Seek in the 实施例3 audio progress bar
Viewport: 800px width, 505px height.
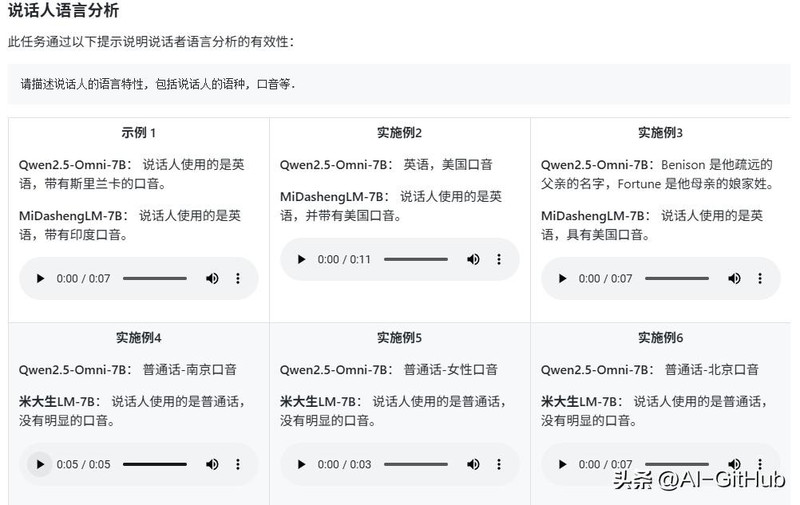pyautogui.click(x=677, y=279)
